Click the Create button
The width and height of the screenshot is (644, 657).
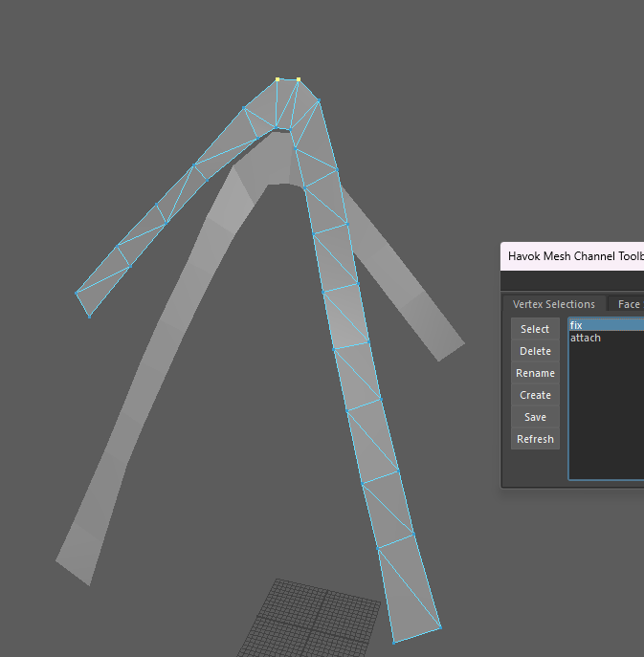click(535, 395)
